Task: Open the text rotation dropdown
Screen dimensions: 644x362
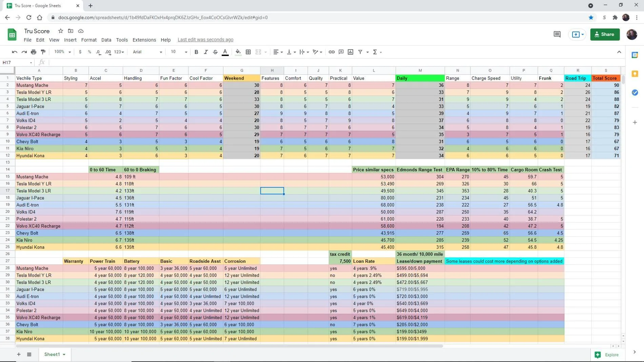Action: click(317, 52)
